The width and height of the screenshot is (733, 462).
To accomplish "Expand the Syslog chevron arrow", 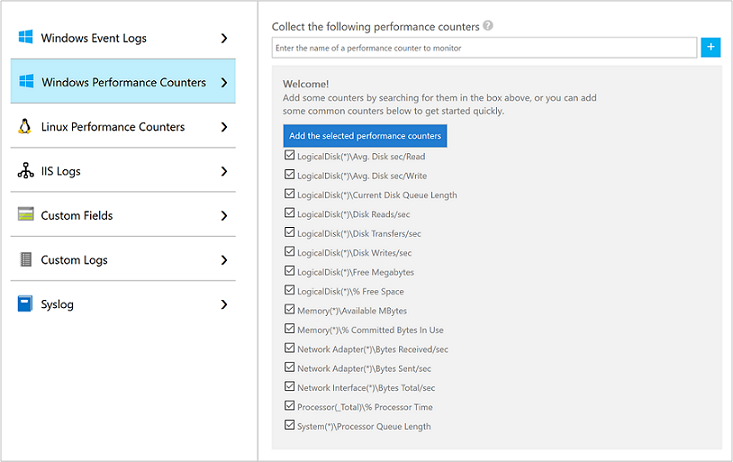I will pos(224,304).
